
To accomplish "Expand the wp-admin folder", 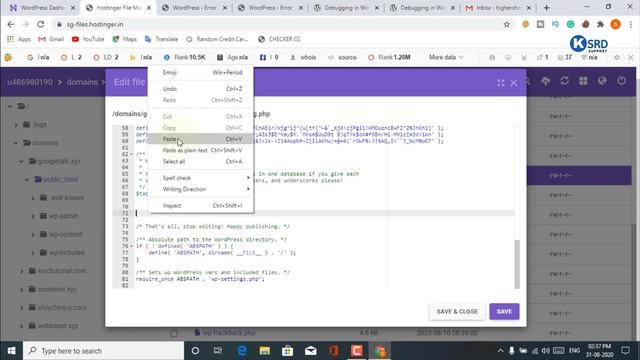I will coord(33,216).
